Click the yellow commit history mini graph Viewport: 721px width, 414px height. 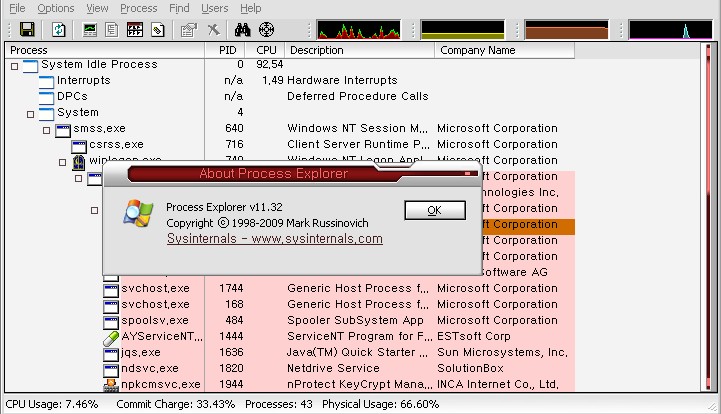[463, 29]
